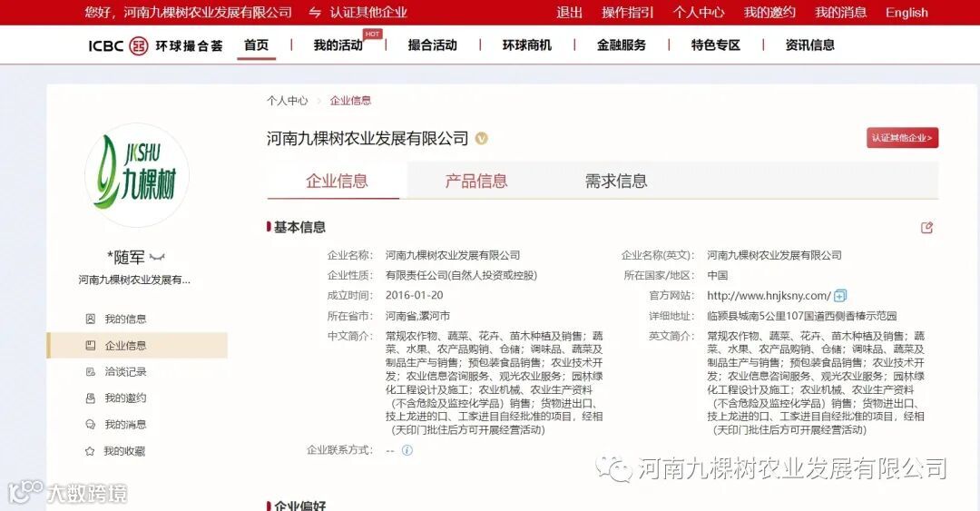This screenshot has width=980, height=511.
Task: Click the ICBC logo icon
Action: pyautogui.click(x=138, y=45)
